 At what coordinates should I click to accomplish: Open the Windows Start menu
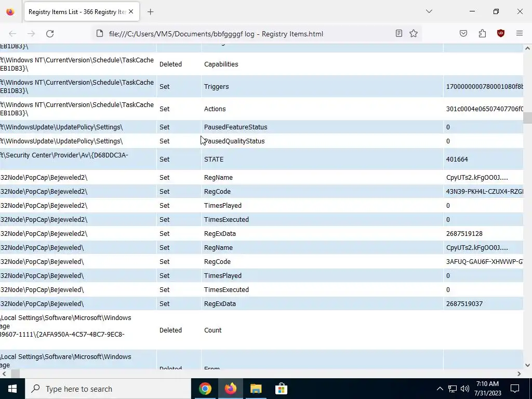12,389
